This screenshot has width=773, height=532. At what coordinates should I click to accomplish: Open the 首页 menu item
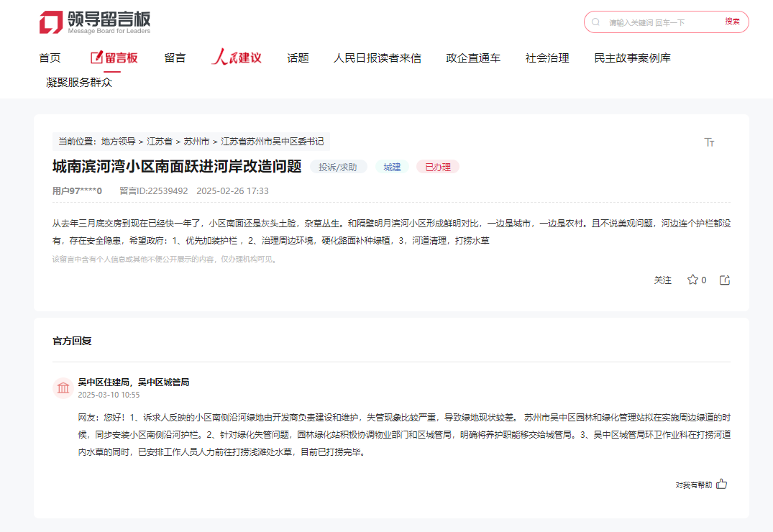(x=50, y=58)
